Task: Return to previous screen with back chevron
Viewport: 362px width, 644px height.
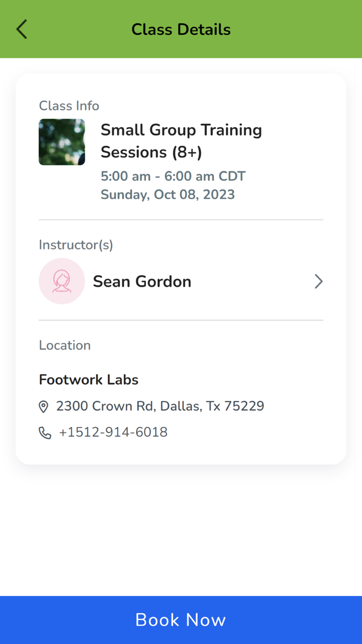Action: tap(22, 29)
